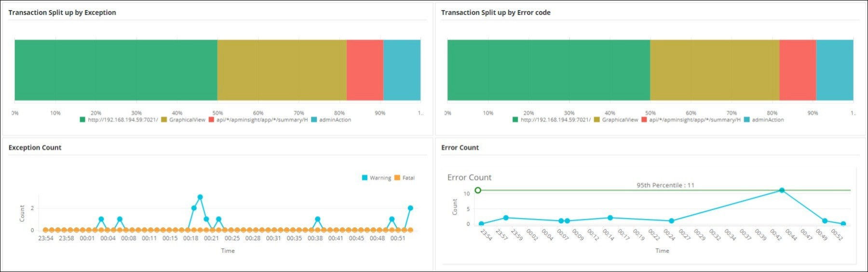Toggle Fatal series legend in Exception Count
The image size is (868, 272).
(x=404, y=178)
